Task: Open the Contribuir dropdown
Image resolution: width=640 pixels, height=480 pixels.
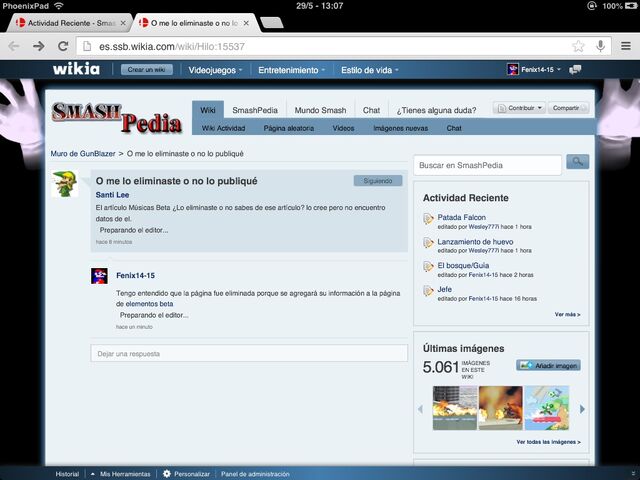Action: [519, 108]
